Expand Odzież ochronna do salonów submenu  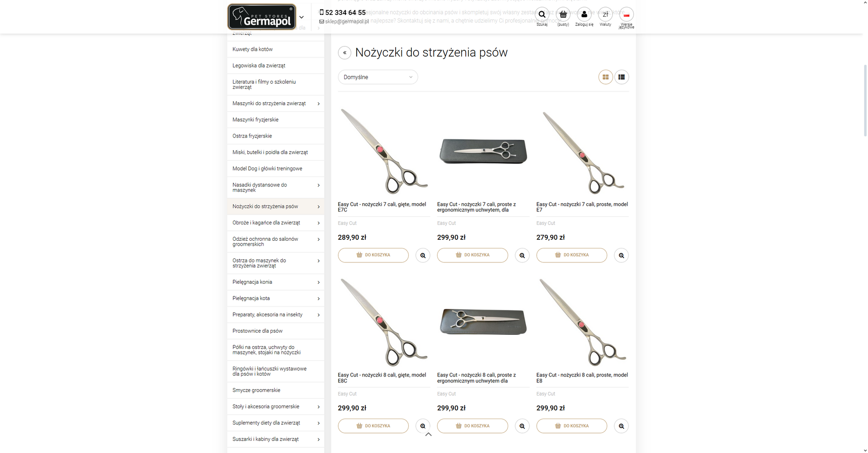[x=319, y=239]
